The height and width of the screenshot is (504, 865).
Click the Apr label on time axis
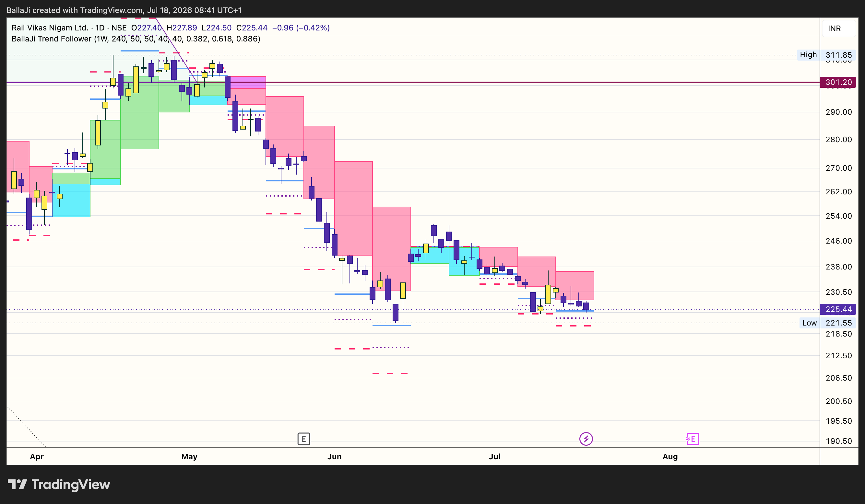(x=37, y=457)
